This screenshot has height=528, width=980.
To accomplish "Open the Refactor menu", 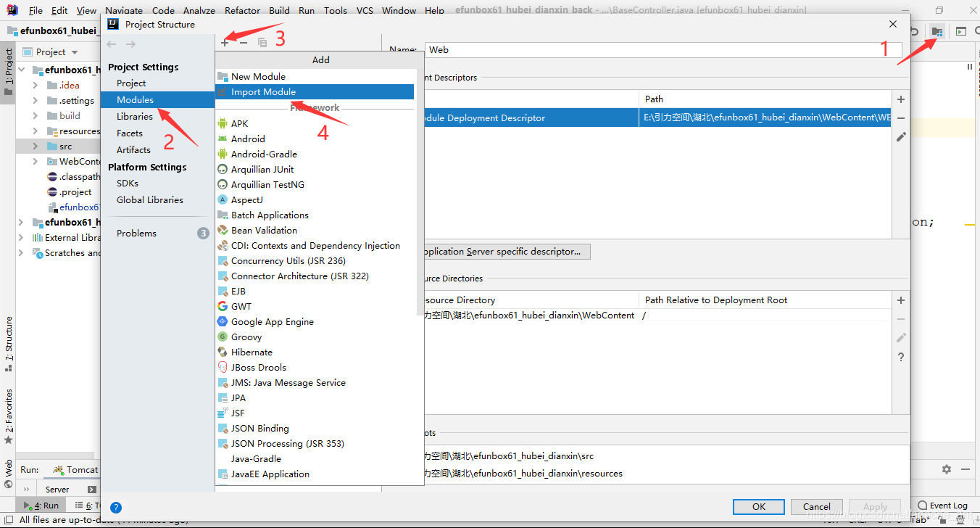I will click(x=242, y=11).
